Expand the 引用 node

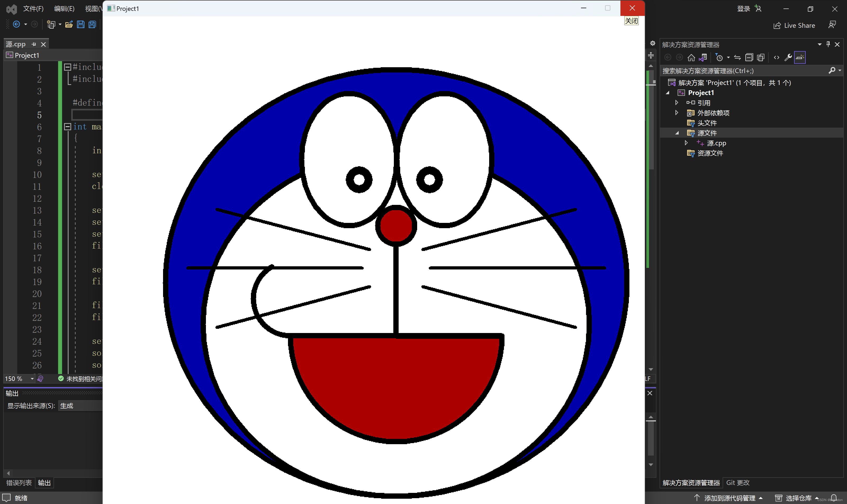(677, 102)
